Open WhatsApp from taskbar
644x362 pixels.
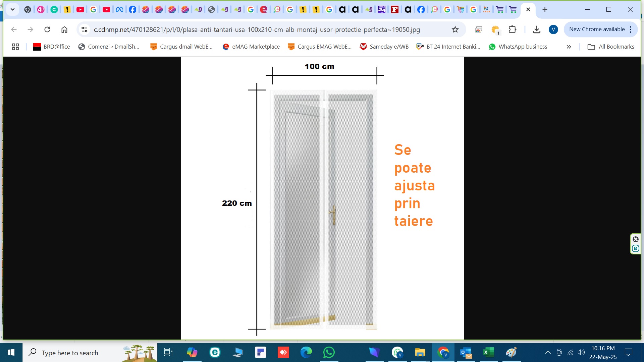329,353
